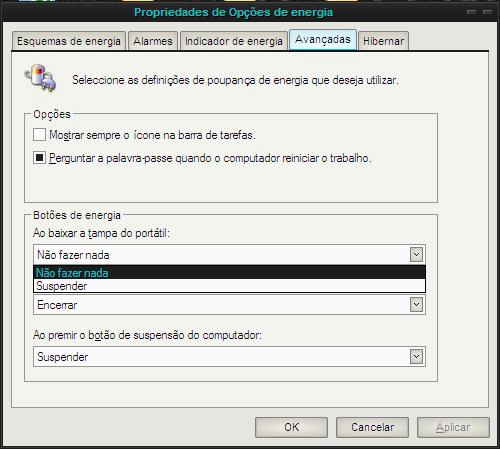Collapse the lid-close action dropdown arrow

click(416, 255)
